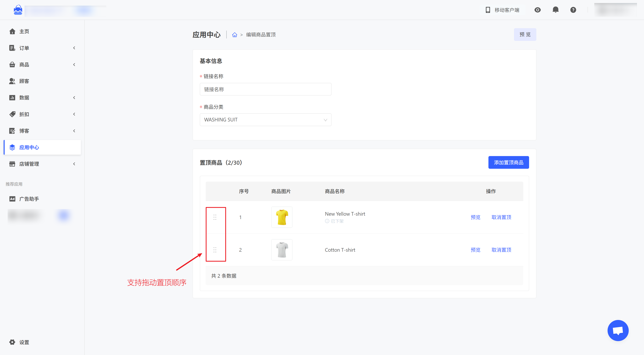The height and width of the screenshot is (355, 644).
Task: Go to 顾客 in sidebar
Action: (24, 81)
